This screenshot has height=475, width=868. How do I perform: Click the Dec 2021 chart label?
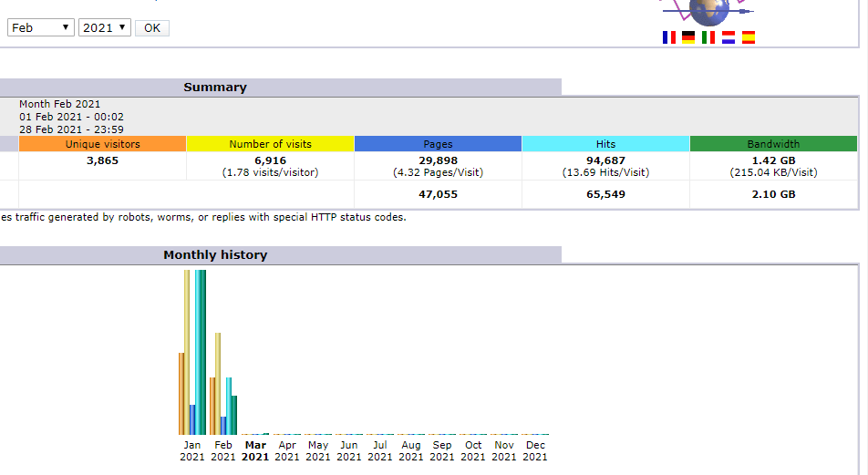(x=535, y=451)
